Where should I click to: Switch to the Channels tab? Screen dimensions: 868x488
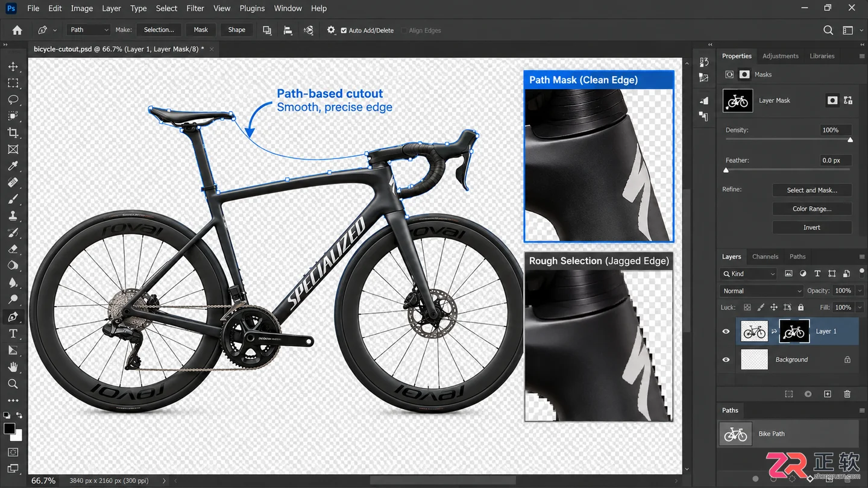pyautogui.click(x=765, y=257)
